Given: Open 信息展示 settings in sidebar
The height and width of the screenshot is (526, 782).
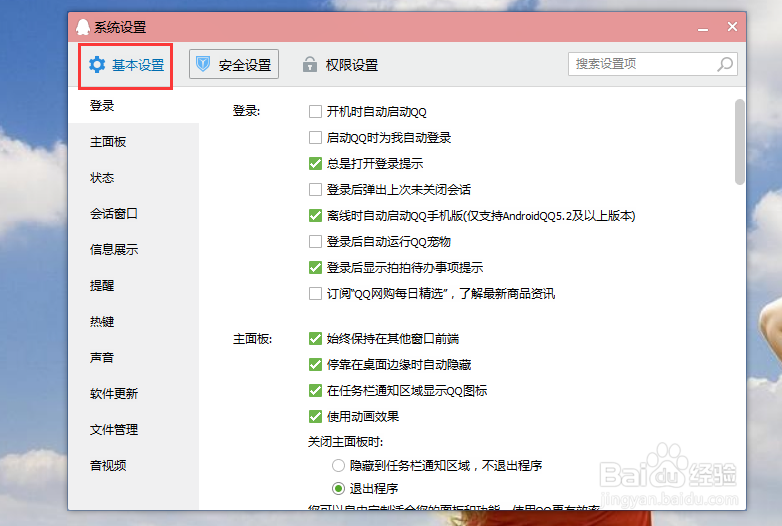Looking at the screenshot, I should pyautogui.click(x=133, y=250).
